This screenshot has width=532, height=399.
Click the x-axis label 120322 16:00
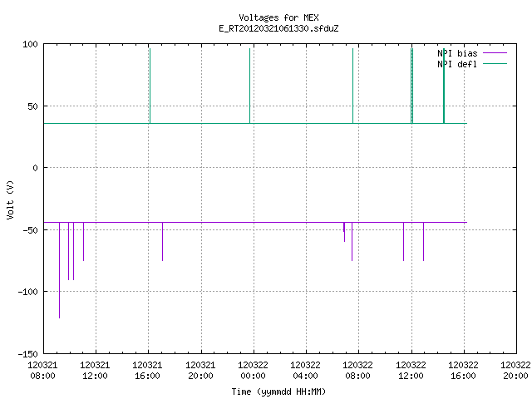[463, 371]
